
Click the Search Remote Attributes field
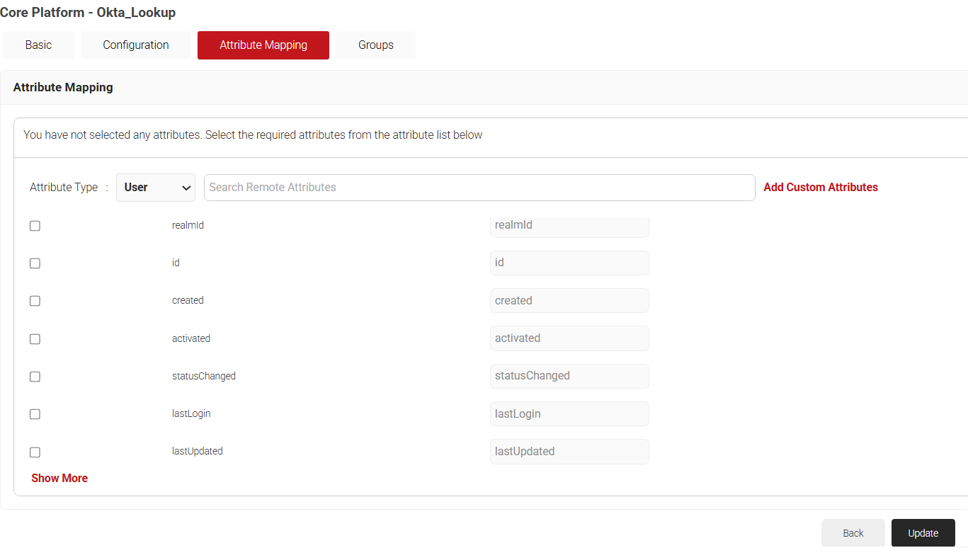tap(479, 188)
